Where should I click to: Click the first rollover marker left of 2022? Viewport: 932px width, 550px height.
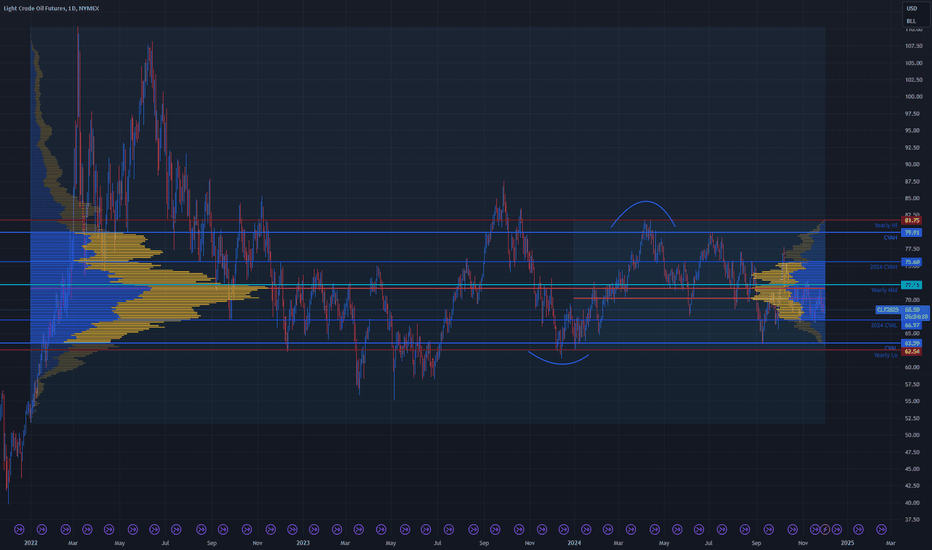coord(18,529)
